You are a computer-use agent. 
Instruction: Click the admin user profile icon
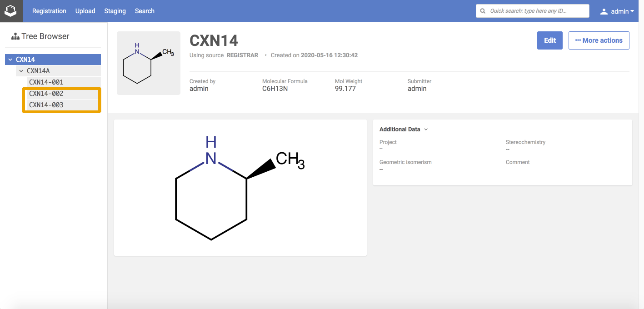point(604,11)
